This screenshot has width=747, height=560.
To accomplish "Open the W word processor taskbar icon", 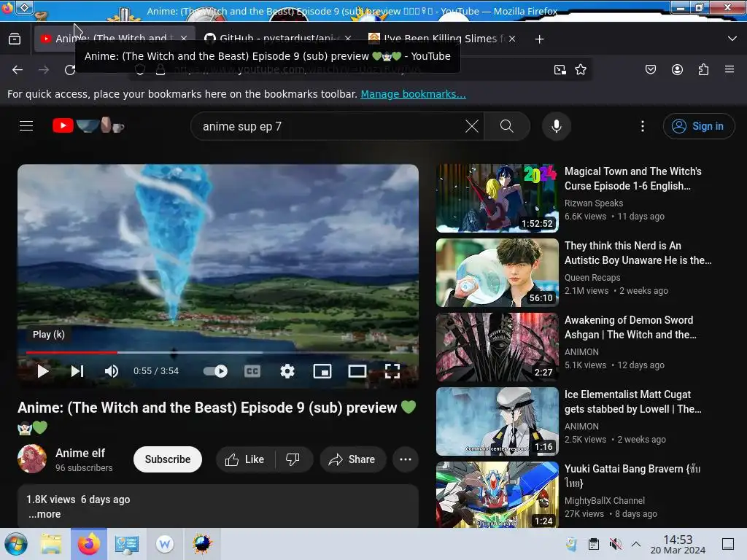I will tap(165, 544).
